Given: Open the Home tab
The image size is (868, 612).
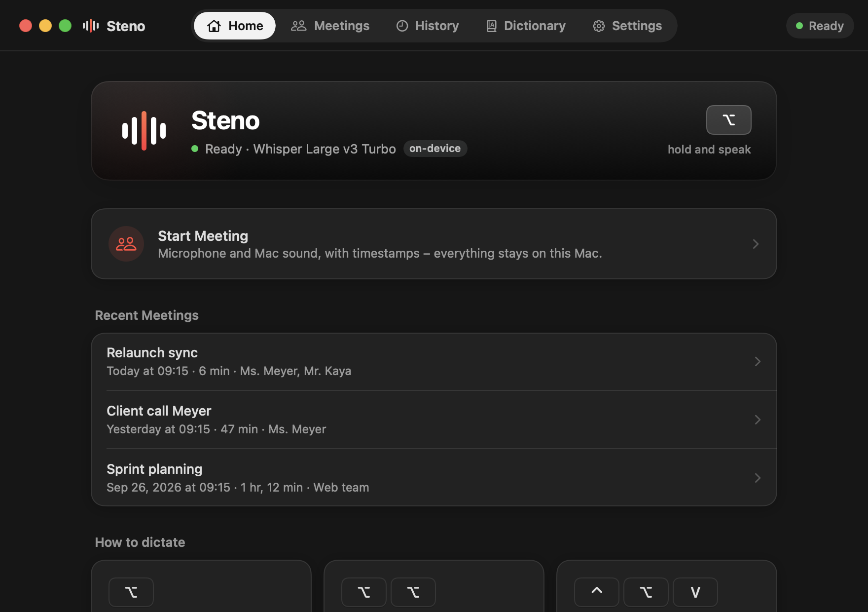Looking at the screenshot, I should coord(235,26).
